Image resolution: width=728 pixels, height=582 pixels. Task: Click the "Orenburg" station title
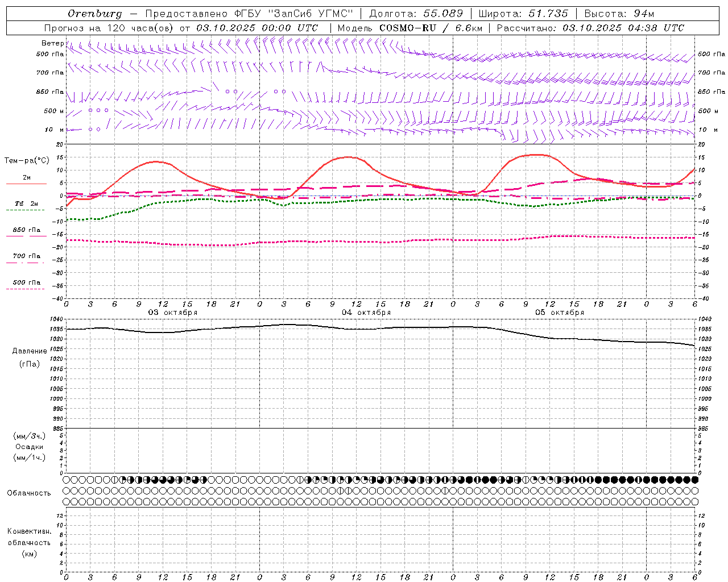(95, 14)
